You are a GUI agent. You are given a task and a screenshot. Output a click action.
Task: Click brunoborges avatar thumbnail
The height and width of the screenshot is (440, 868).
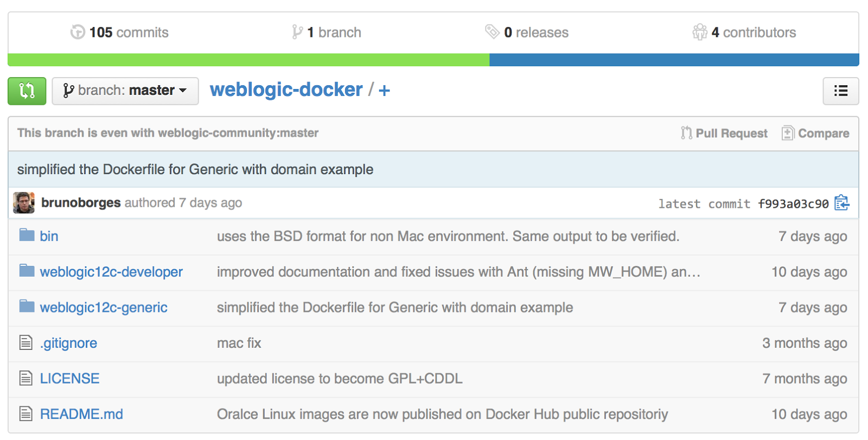click(24, 203)
